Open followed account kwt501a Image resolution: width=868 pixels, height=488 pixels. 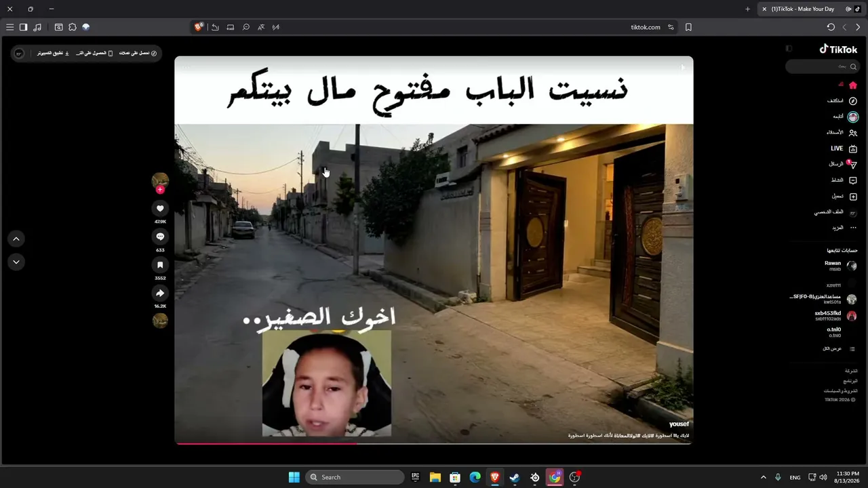[823, 299]
